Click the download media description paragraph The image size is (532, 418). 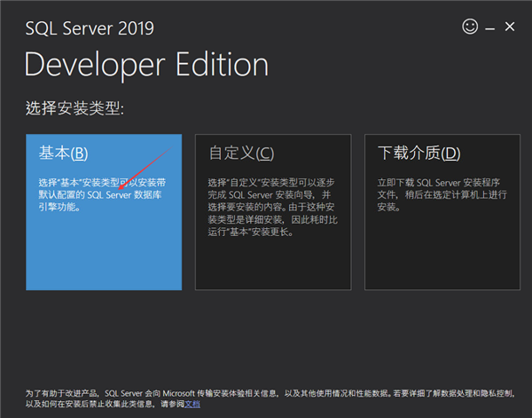(x=439, y=193)
